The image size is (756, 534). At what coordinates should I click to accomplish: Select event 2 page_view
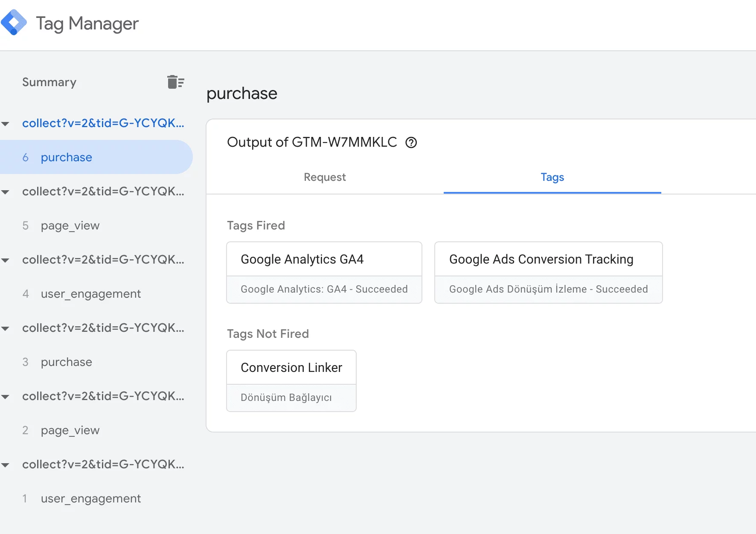(x=96, y=430)
